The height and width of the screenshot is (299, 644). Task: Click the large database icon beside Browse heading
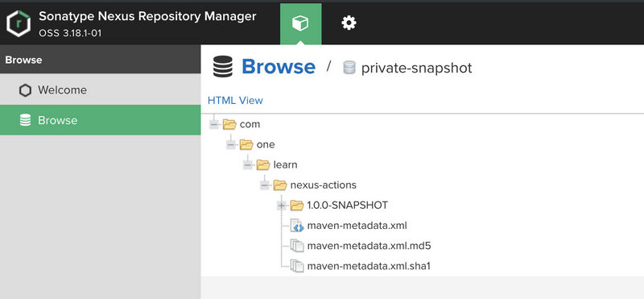tap(223, 67)
